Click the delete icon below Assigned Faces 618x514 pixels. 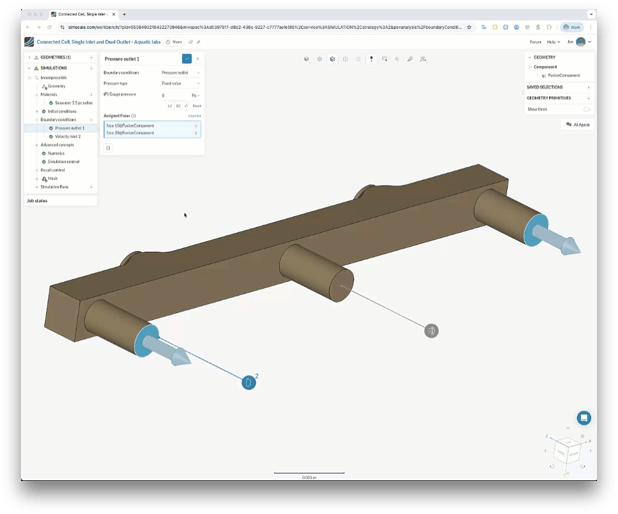pos(108,147)
